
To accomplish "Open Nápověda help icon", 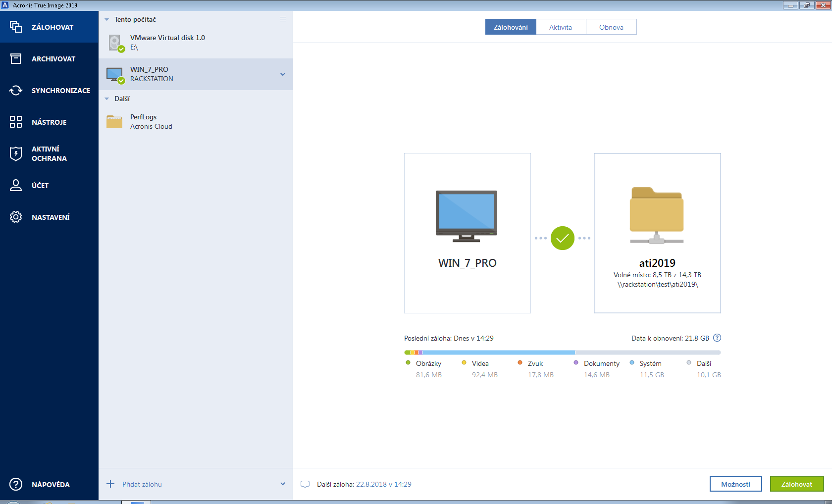I will coord(16,484).
